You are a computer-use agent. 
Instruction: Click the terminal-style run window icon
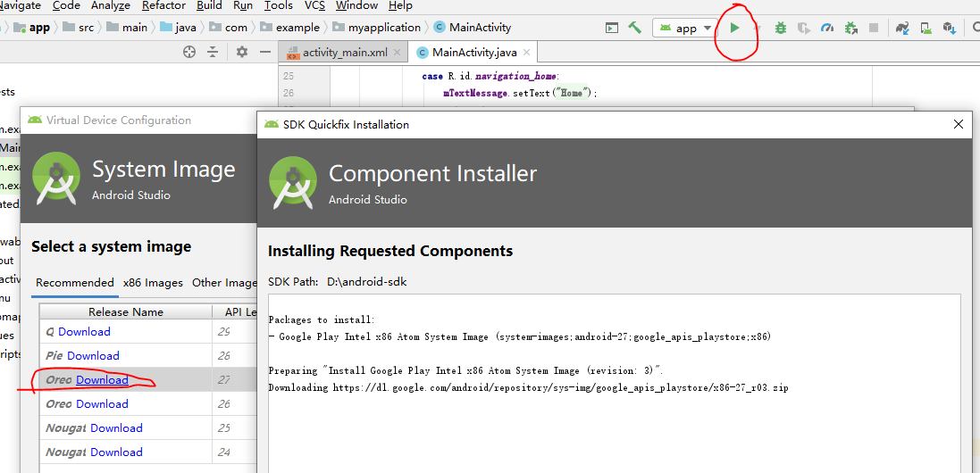point(612,28)
